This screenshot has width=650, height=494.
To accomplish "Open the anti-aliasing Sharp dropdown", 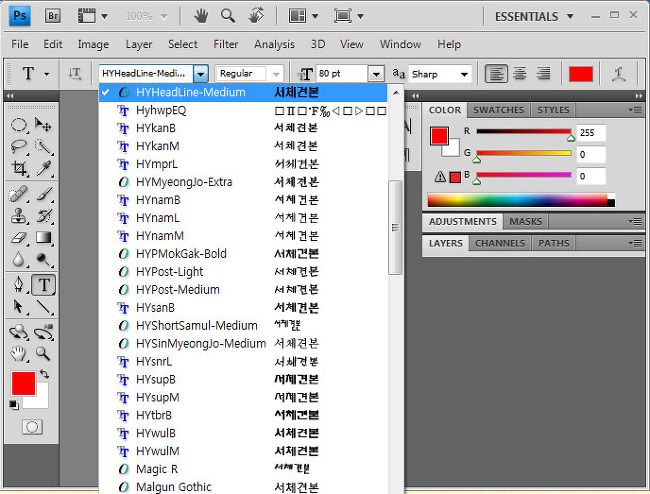I will (x=440, y=74).
